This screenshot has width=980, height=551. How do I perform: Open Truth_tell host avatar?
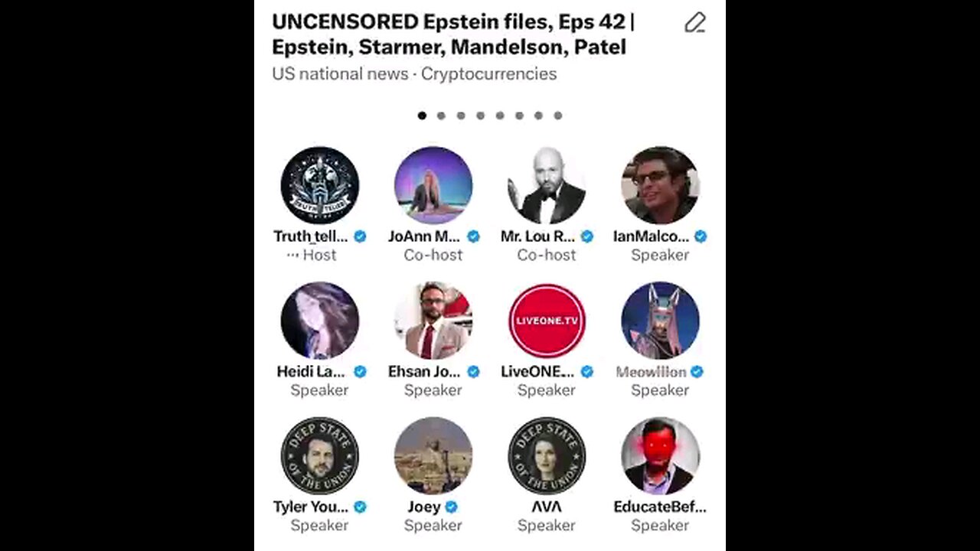(319, 185)
